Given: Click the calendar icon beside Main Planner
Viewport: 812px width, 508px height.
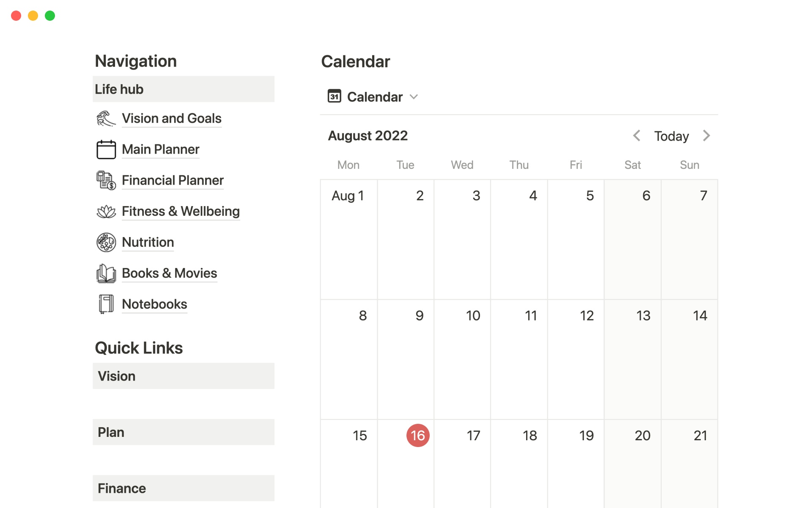Looking at the screenshot, I should click(106, 149).
